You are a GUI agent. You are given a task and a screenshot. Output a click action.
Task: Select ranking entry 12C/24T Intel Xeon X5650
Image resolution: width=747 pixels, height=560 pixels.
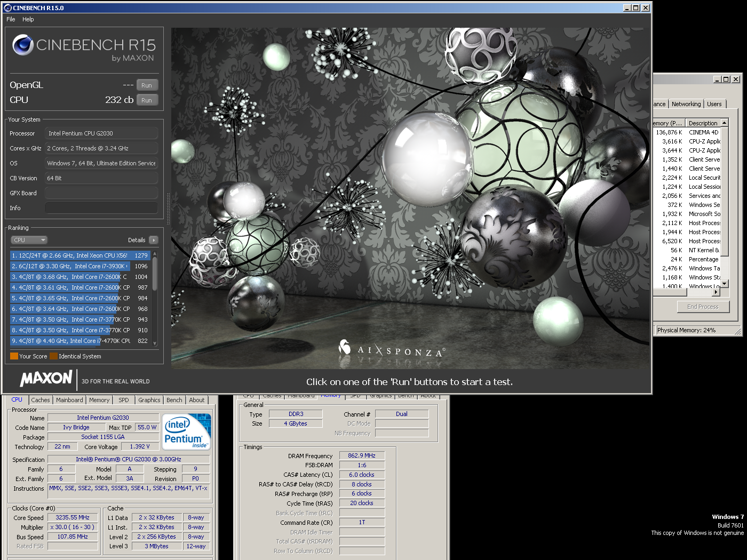point(80,255)
